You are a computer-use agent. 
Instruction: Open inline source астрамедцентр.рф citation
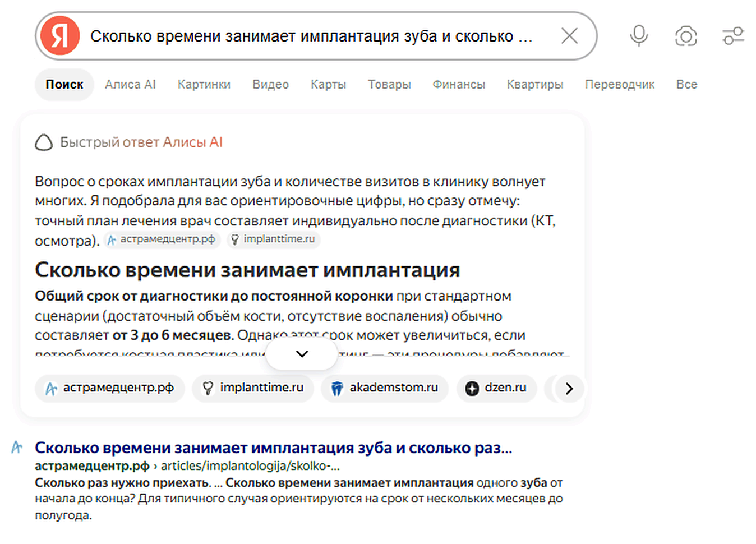161,239
